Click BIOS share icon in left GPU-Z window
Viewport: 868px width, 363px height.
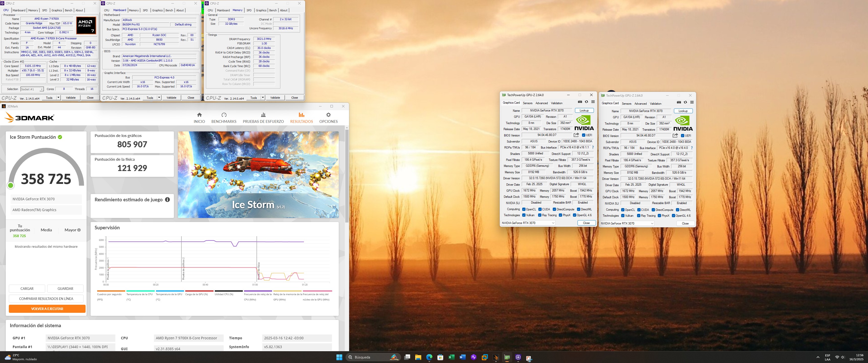[x=576, y=135]
